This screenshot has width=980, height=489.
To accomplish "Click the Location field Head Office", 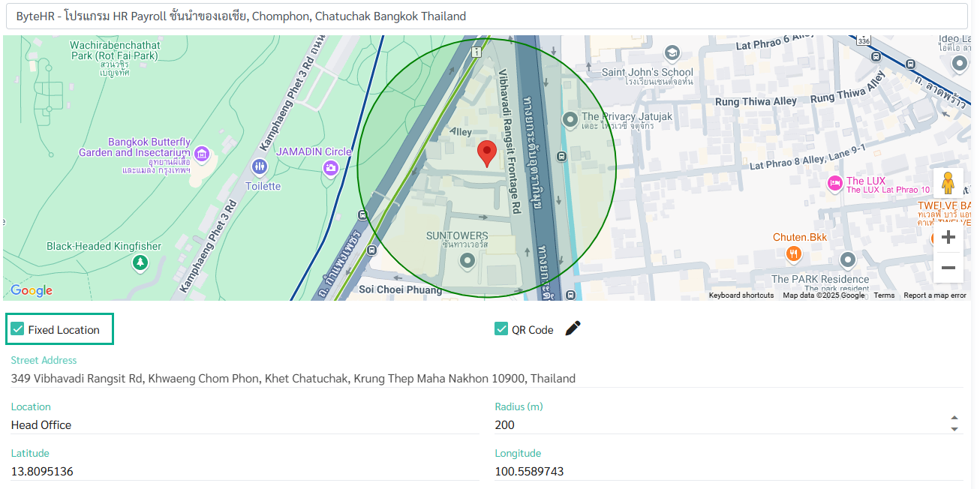I will click(x=245, y=425).
